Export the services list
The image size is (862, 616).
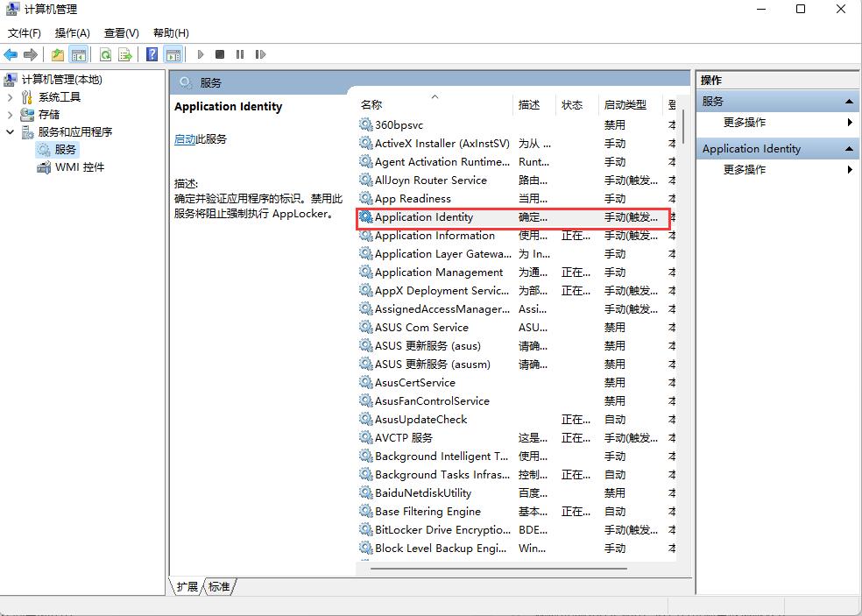coord(125,54)
